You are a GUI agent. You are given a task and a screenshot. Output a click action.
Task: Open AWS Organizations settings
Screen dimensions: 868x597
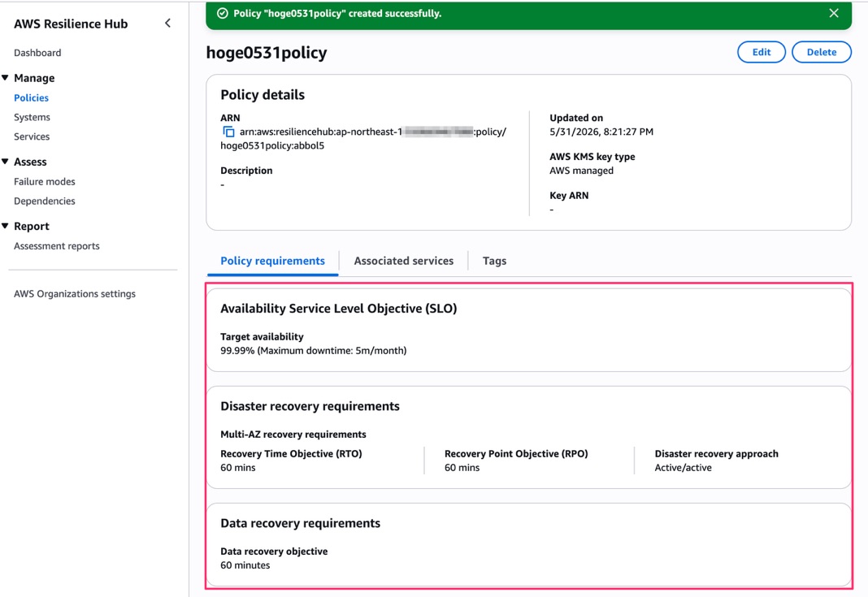pyautogui.click(x=75, y=294)
